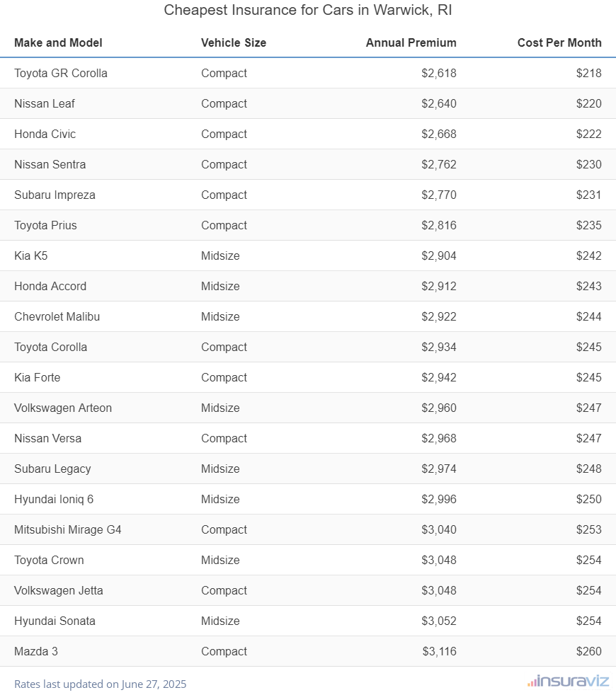The width and height of the screenshot is (616, 695).
Task: Click the Annual Premium column header
Action: point(411,42)
